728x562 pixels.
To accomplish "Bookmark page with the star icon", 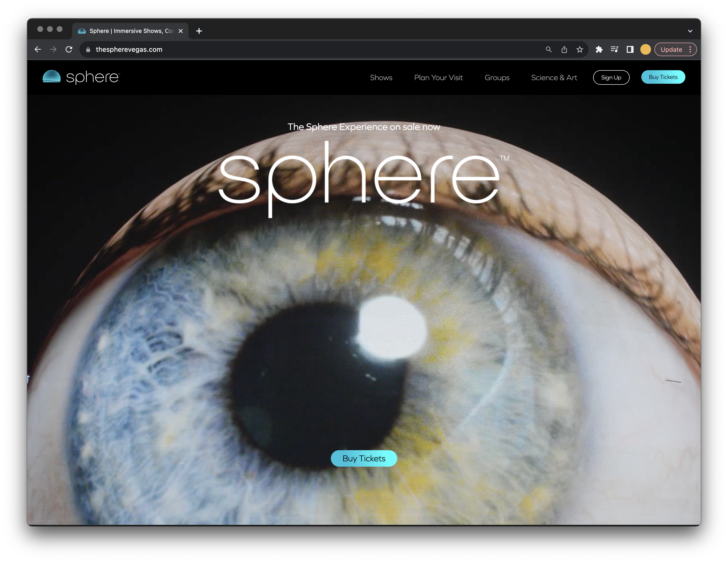I will (580, 49).
